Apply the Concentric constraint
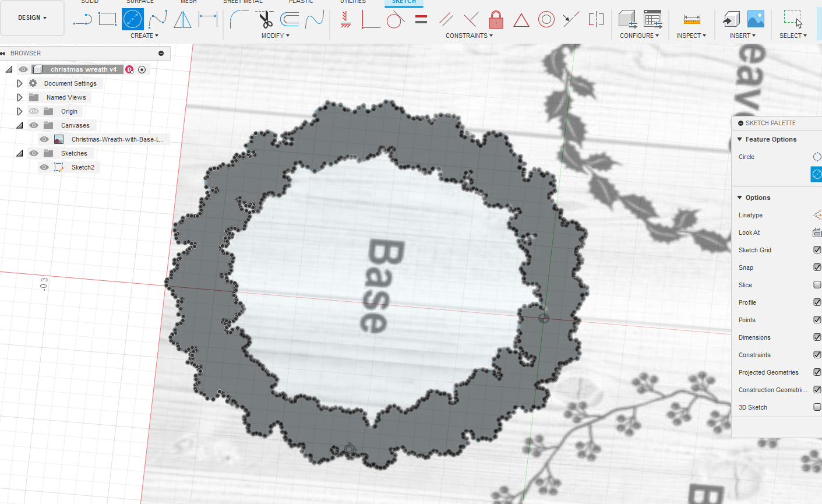Screen dimensions: 822x504 click(546, 19)
